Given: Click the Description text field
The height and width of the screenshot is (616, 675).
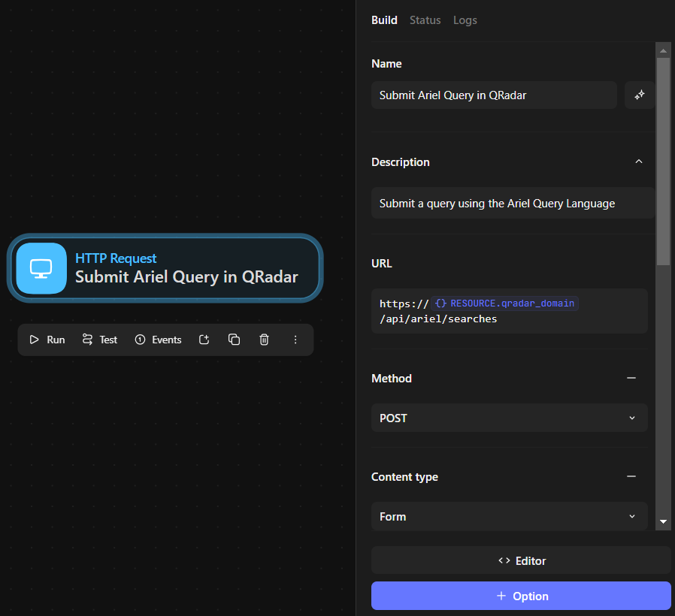Looking at the screenshot, I should click(x=513, y=203).
